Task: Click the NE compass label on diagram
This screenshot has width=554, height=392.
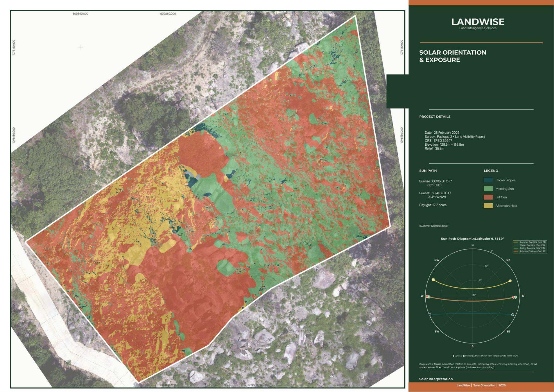Action: coord(508,260)
